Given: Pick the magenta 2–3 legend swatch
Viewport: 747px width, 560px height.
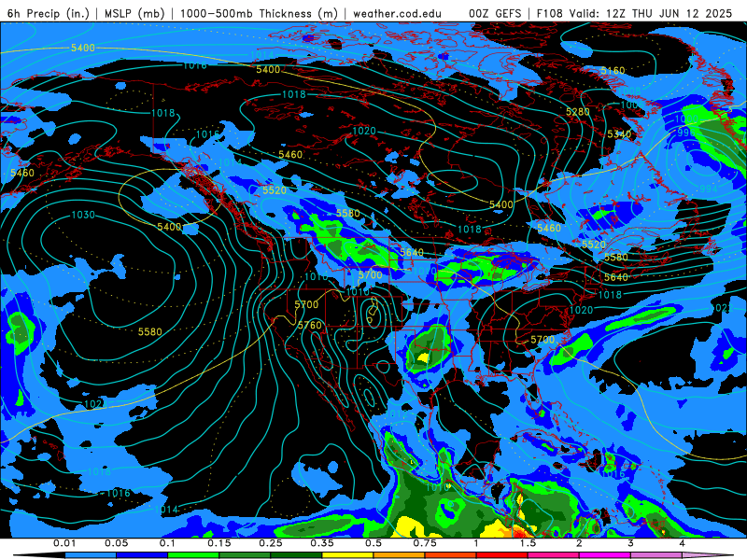Looking at the screenshot, I should (605, 555).
